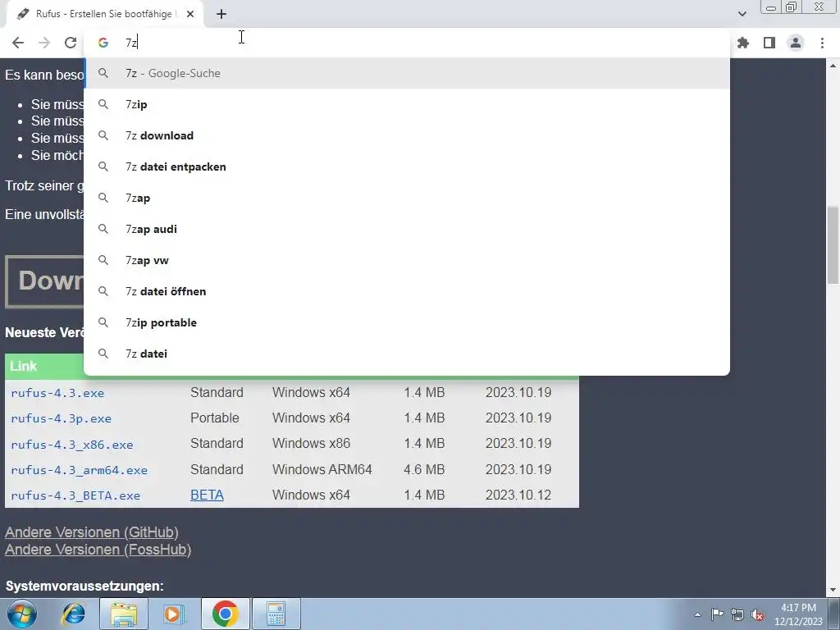Viewport: 840px width, 630px height.
Task: Choose the '7z - Google-Suche' suggestion
Action: pyautogui.click(x=407, y=73)
